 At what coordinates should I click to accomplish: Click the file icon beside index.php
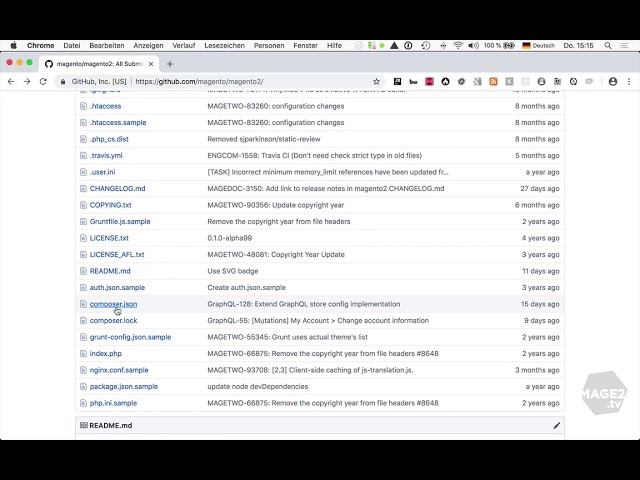[x=83, y=353]
